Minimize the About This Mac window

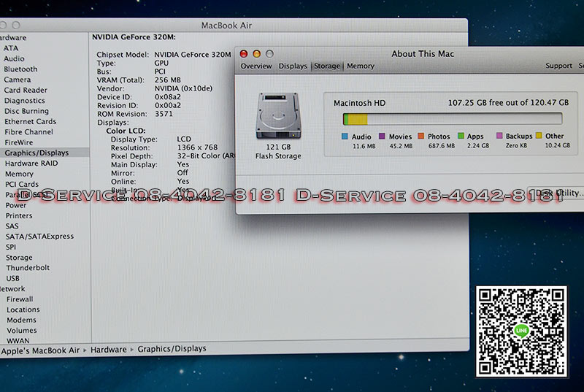(257, 54)
